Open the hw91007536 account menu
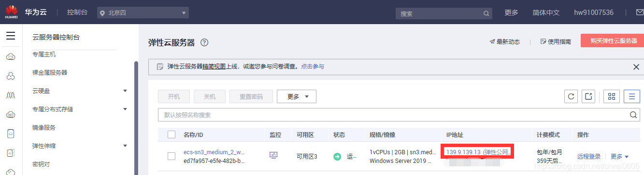 [594, 13]
